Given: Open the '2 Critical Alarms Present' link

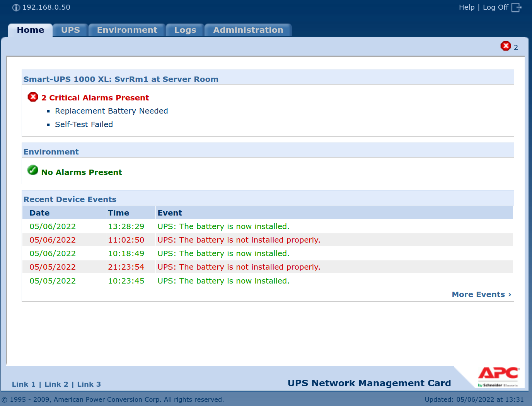Looking at the screenshot, I should click(x=95, y=98).
